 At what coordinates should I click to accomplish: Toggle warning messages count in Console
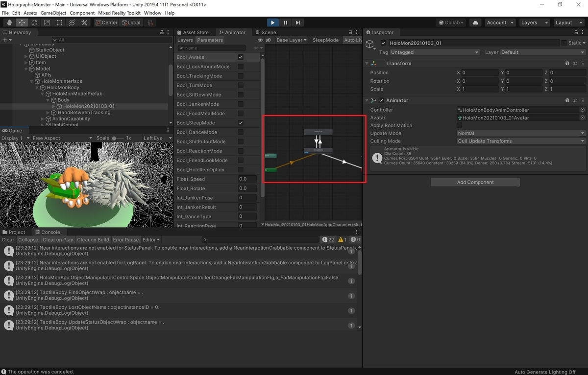pos(342,239)
